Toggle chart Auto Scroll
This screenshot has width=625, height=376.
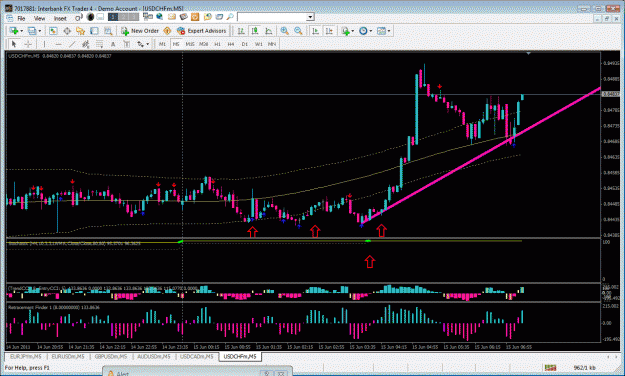315,31
